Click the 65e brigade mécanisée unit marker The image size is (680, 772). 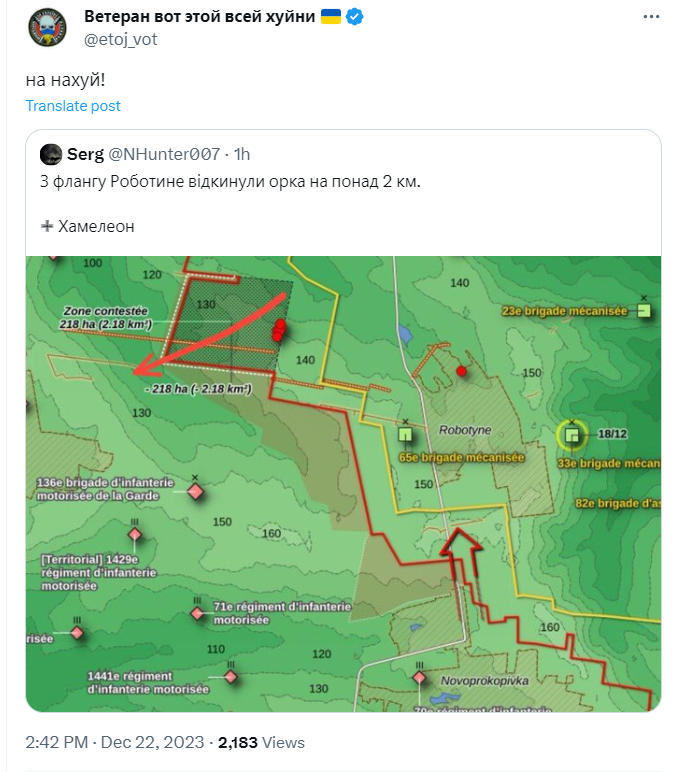[406, 435]
